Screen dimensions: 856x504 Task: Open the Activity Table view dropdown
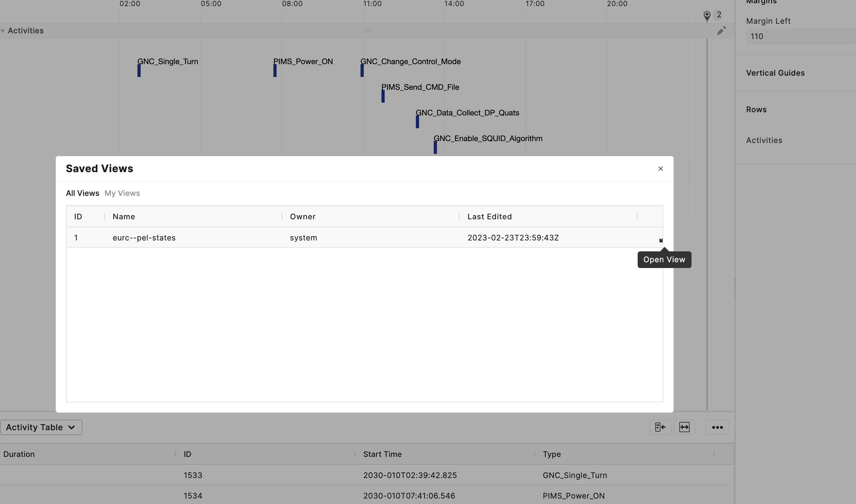41,427
